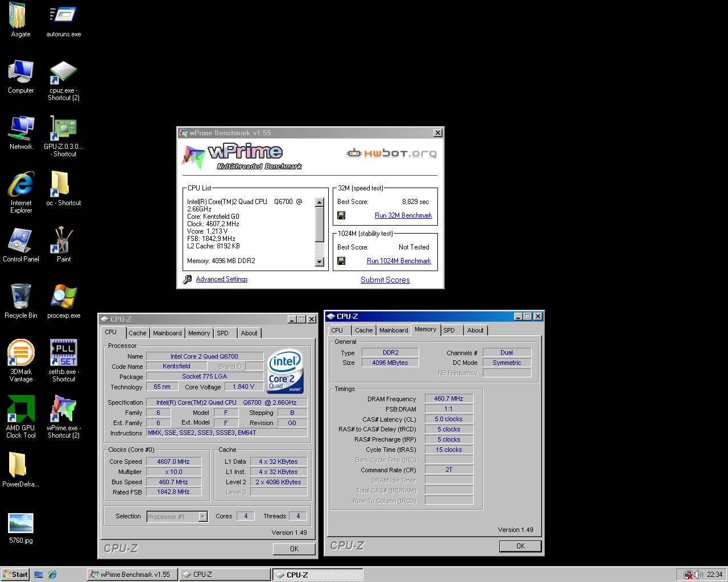Click the volume speaker tray icon

pos(697,575)
